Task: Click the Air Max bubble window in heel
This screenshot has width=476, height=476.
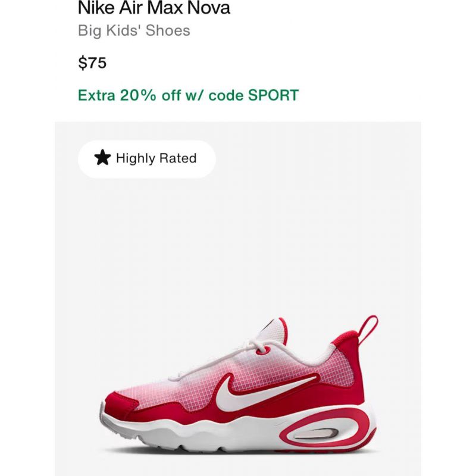Action: point(316,434)
